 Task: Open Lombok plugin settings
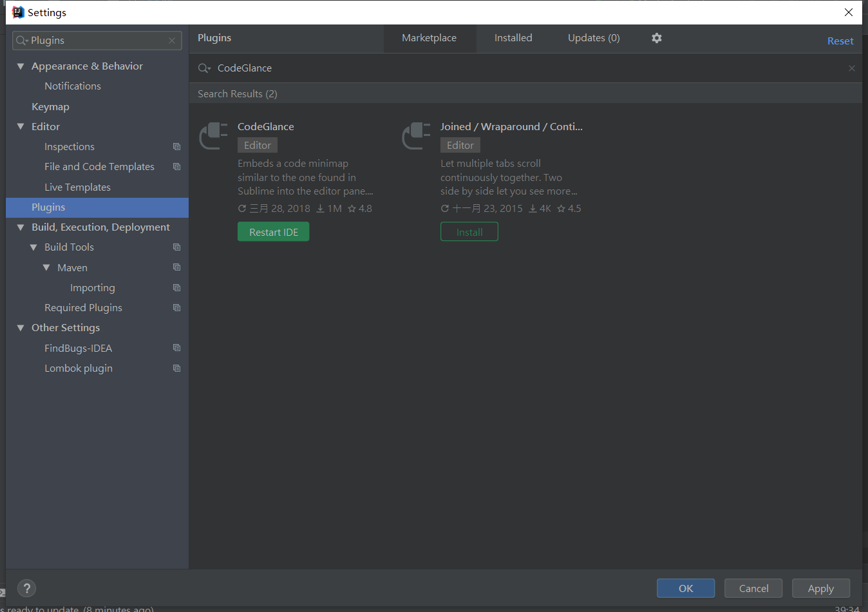pyautogui.click(x=79, y=368)
